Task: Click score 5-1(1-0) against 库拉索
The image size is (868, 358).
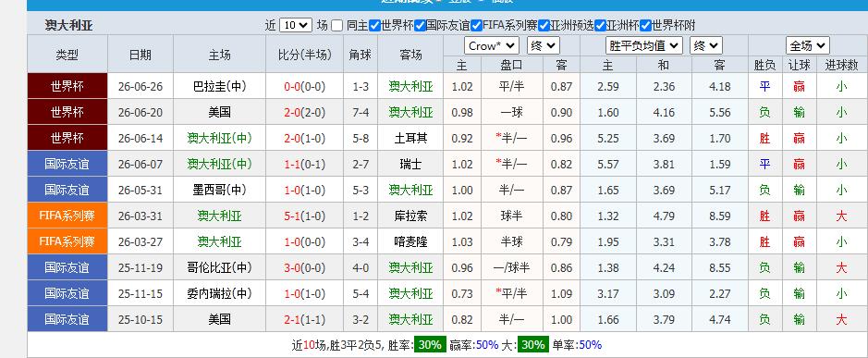Action: coord(304,216)
